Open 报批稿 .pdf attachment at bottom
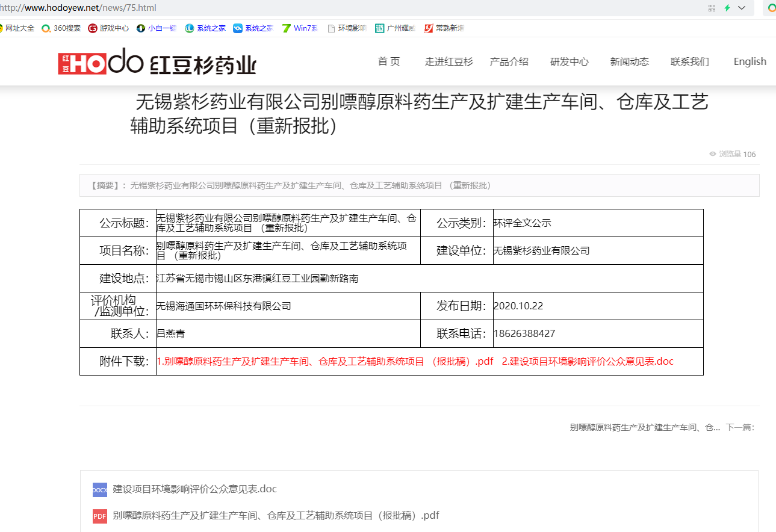Image resolution: width=776 pixels, height=532 pixels. tap(276, 516)
